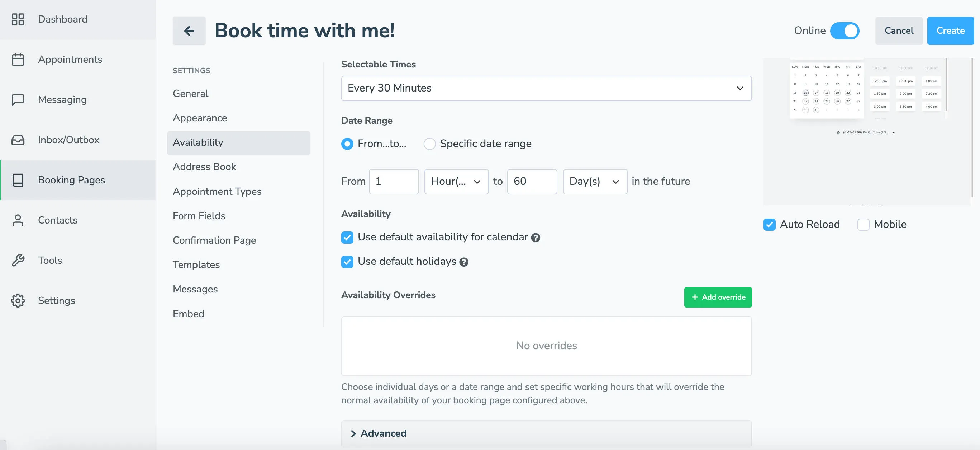Open the Day(s) unit dropdown
Screen dimensions: 980x450
595,182
